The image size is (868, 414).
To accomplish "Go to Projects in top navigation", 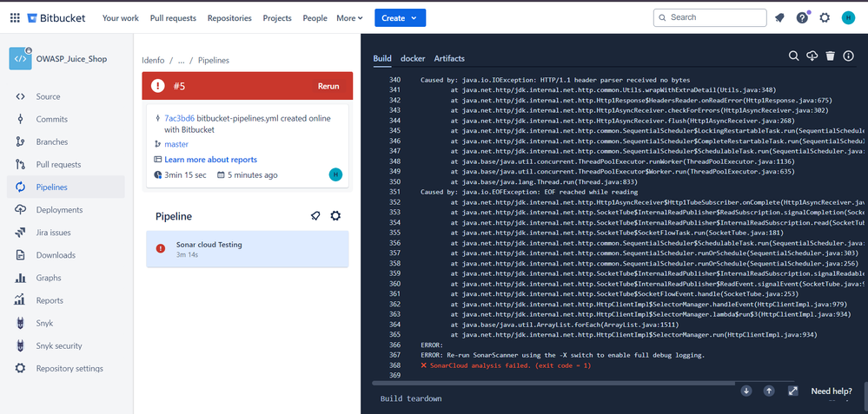I will coord(277,18).
